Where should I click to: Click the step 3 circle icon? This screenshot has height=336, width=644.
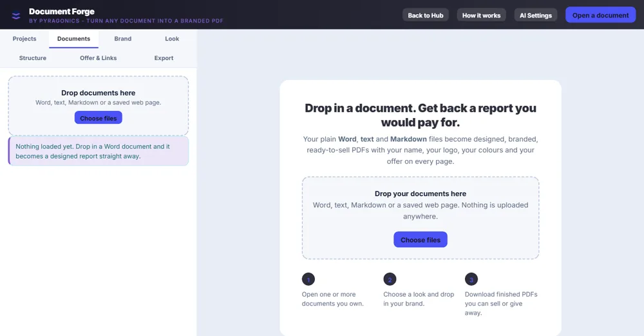pyautogui.click(x=471, y=279)
